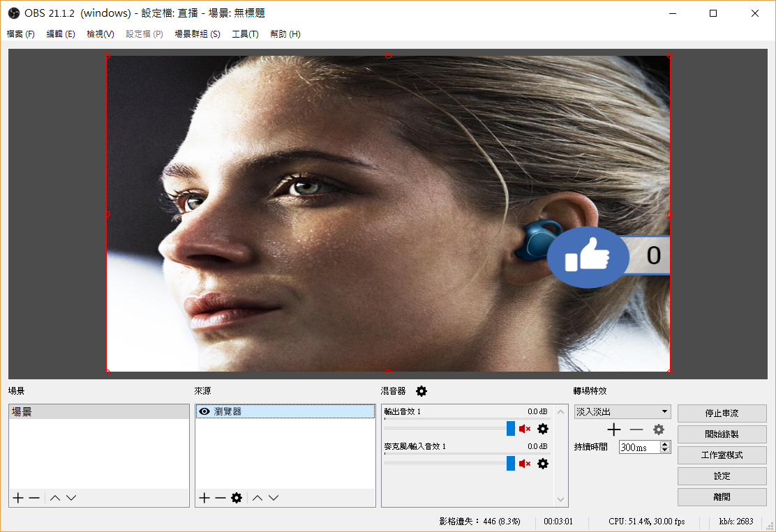Add a new scene with plus icon
The height and width of the screenshot is (532, 776).
click(18, 498)
